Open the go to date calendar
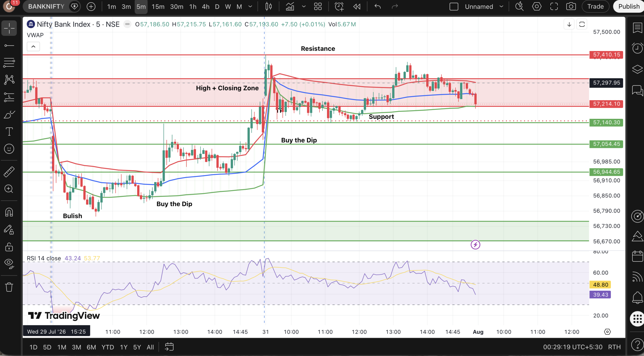 click(169, 347)
